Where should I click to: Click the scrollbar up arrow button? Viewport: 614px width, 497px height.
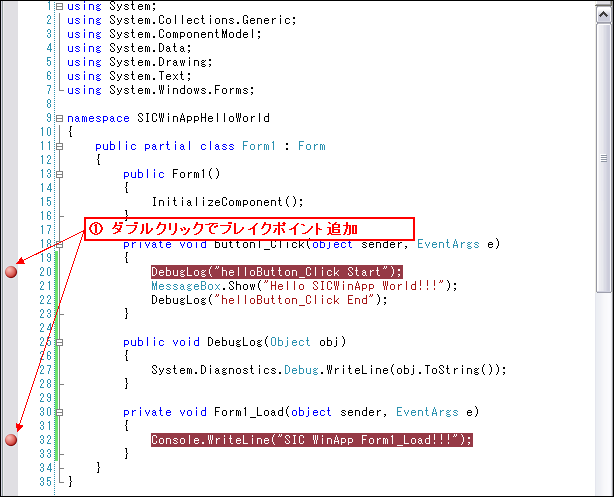click(x=604, y=14)
